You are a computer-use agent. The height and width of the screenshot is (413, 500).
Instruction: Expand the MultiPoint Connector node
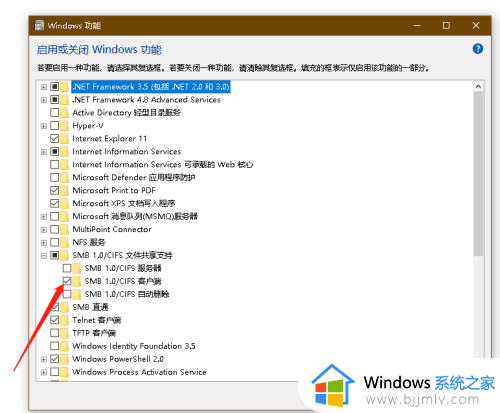44,230
